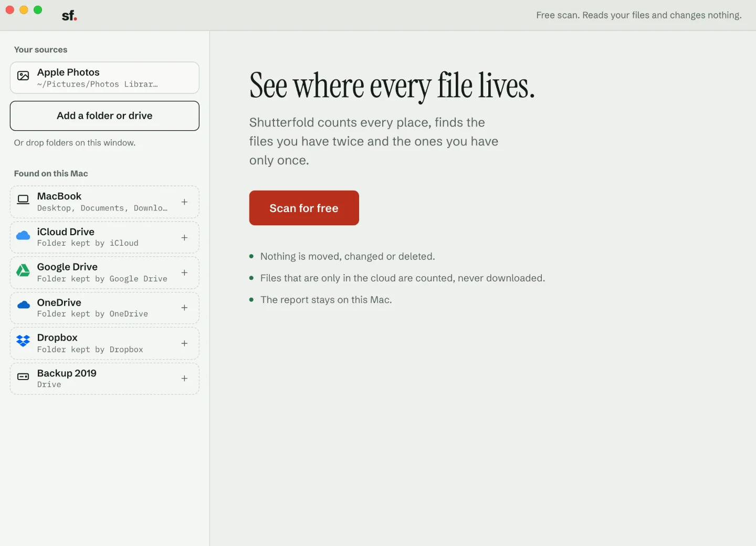
Task: Add iCloud Drive with its plus icon
Action: 184,237
